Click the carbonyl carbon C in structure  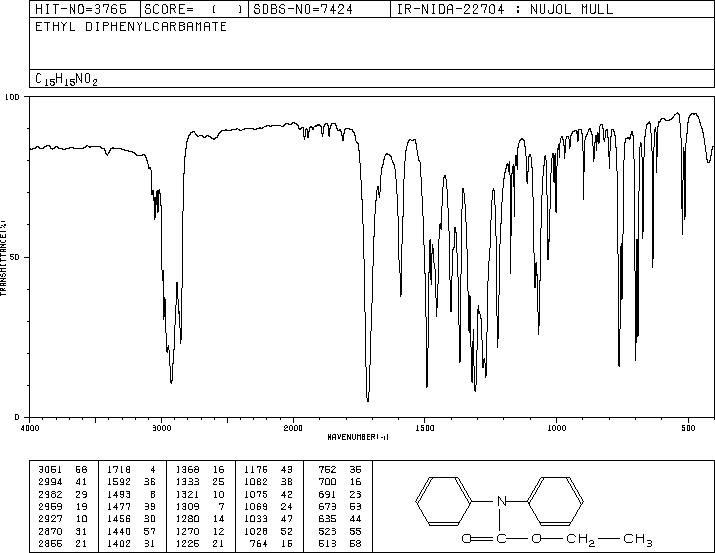point(501,539)
